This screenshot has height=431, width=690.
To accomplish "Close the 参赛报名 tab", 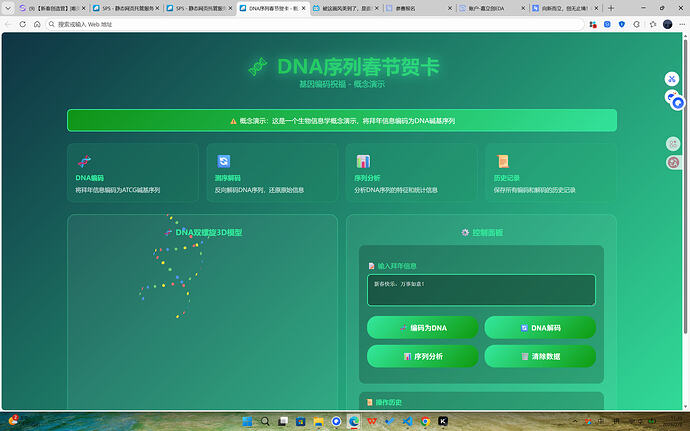I will point(450,8).
